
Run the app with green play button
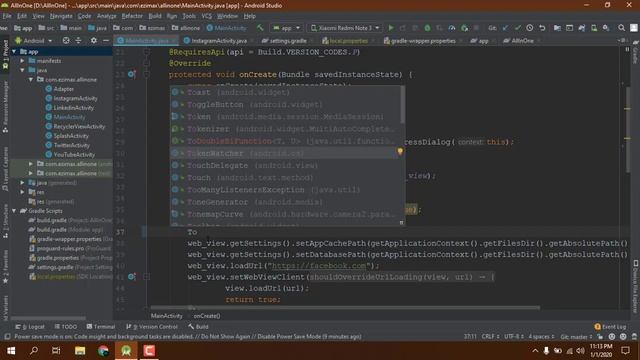click(391, 28)
